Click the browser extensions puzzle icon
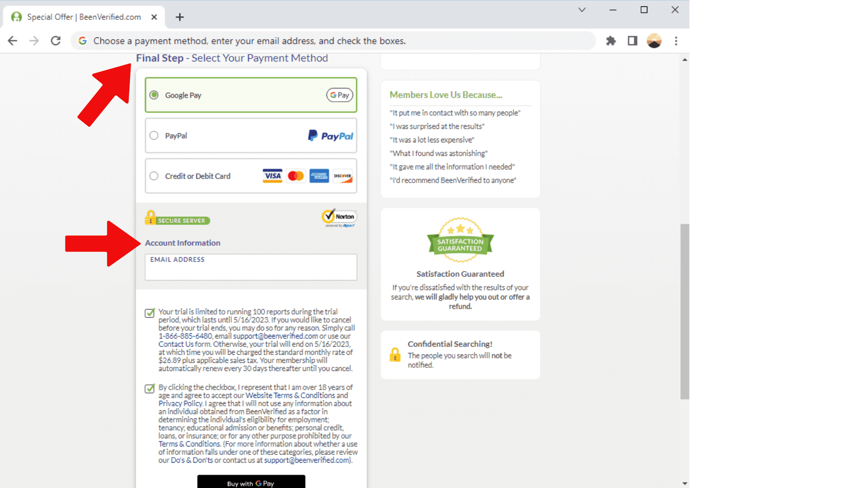 tap(610, 41)
